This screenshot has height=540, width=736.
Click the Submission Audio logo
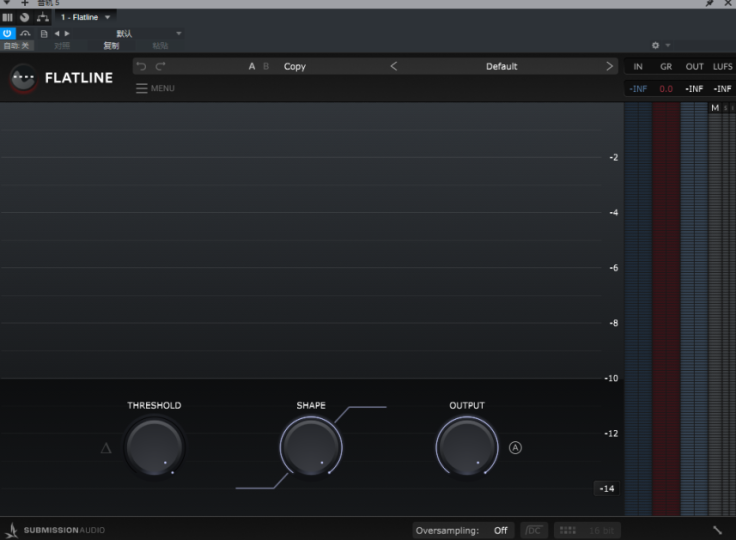[56, 530]
